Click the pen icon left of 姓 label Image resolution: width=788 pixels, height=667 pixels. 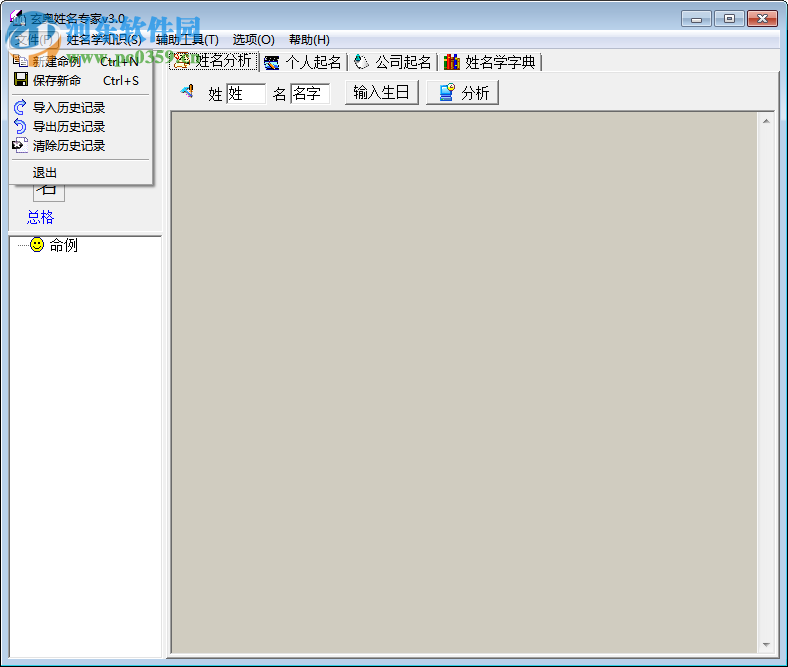coord(187,91)
